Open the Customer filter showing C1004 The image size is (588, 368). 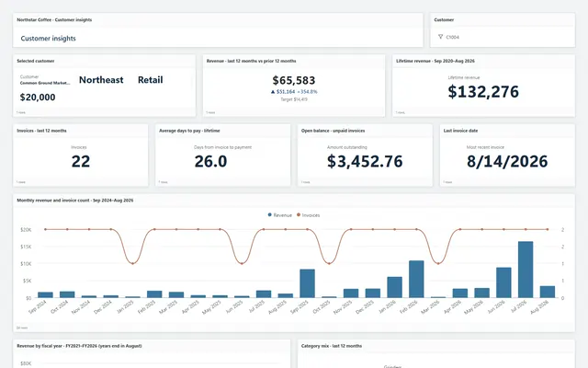pyautogui.click(x=503, y=37)
